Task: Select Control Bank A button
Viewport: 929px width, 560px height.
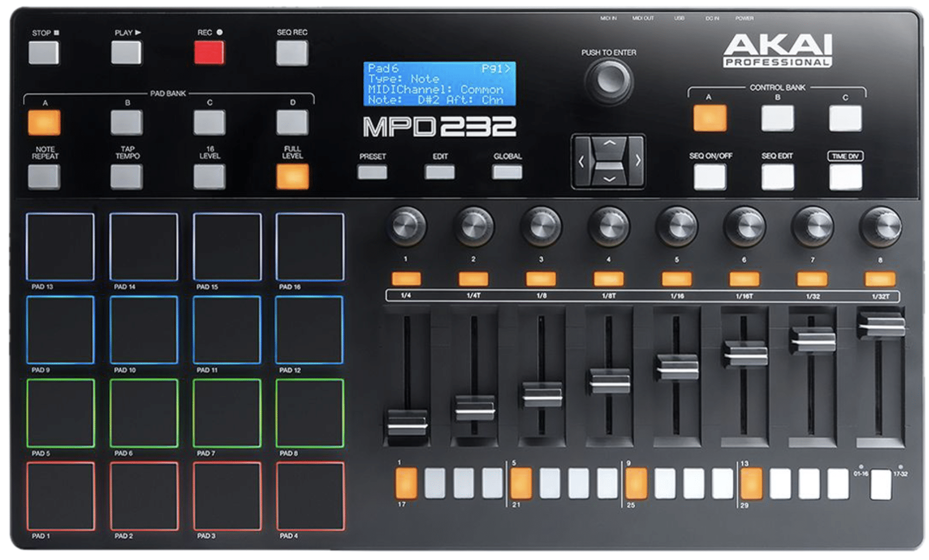Action: 710,118
